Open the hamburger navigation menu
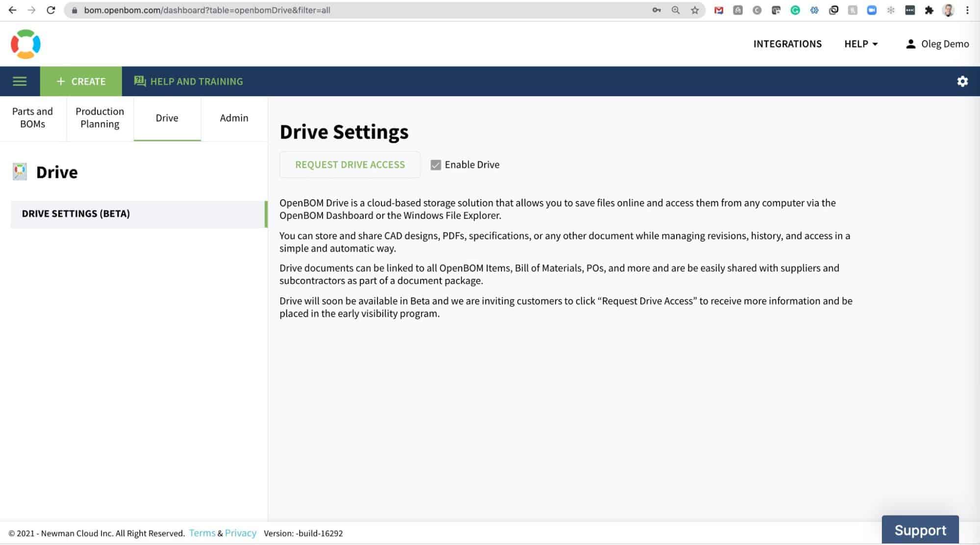Viewport: 980px width, 545px height. (x=20, y=81)
